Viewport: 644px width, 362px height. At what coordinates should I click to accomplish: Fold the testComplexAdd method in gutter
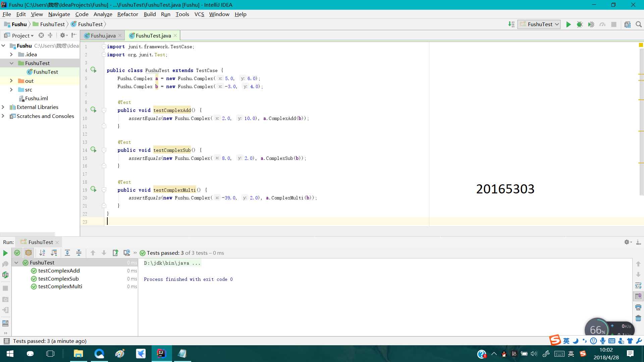[x=104, y=110]
